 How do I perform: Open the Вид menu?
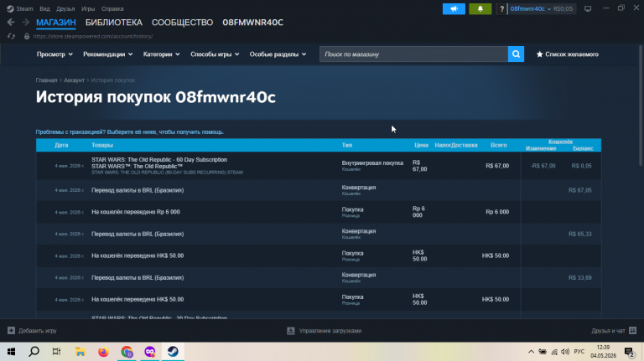coord(44,8)
